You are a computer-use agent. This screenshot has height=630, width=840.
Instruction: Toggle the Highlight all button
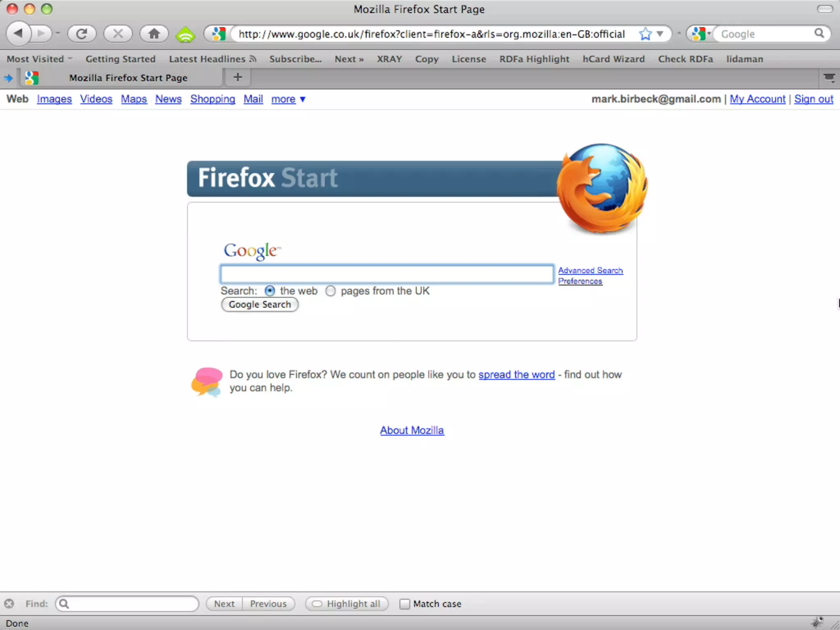tap(347, 604)
